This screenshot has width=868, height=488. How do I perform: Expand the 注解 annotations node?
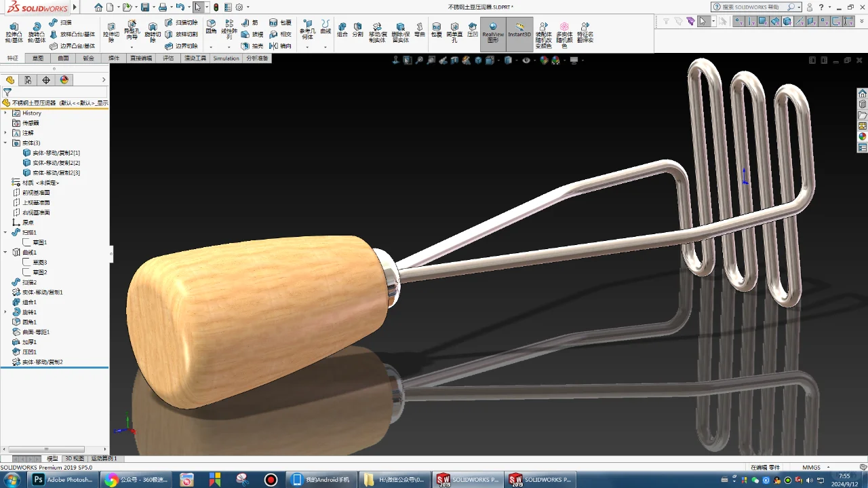pos(5,132)
